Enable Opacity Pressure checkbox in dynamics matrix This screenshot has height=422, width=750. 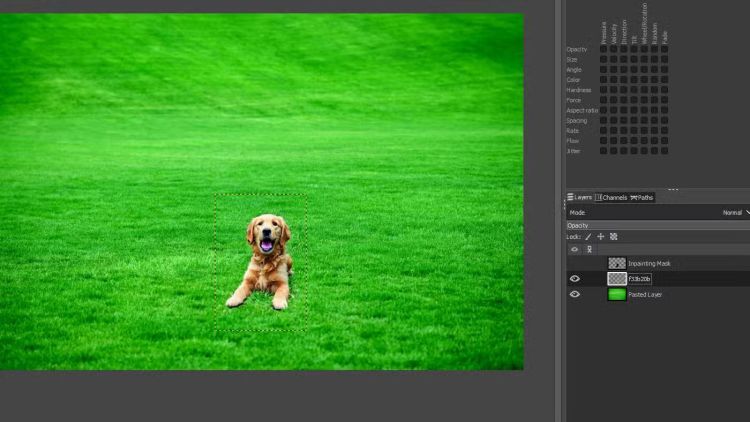pyautogui.click(x=604, y=49)
